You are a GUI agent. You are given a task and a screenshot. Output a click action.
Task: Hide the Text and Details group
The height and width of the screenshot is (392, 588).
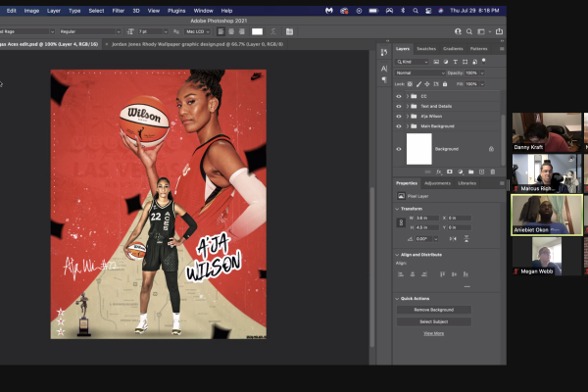(399, 106)
